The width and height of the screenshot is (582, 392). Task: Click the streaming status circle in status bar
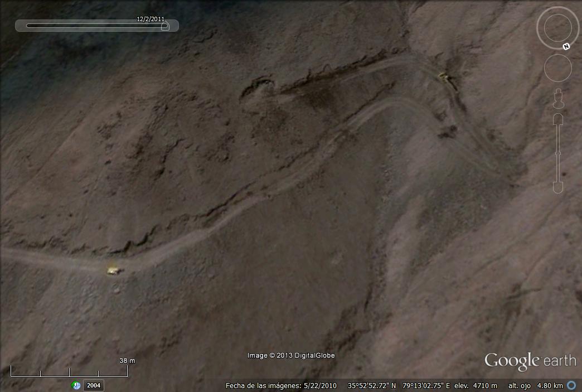tap(572, 385)
